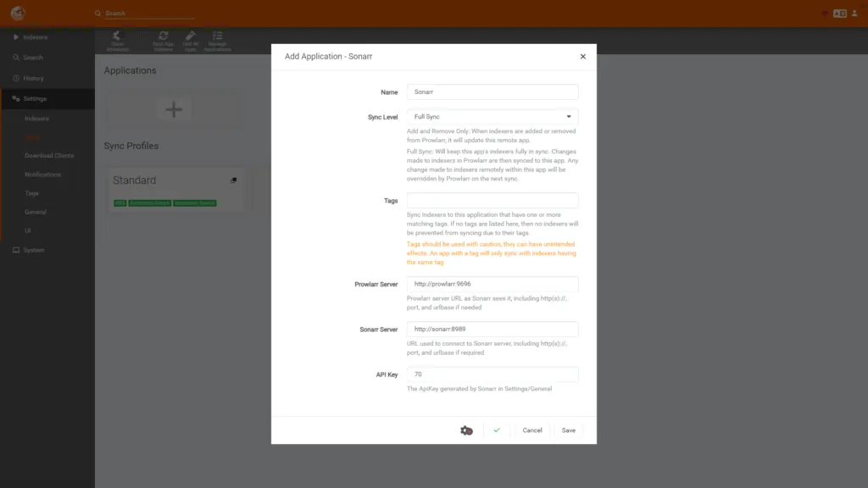868x488 pixels.
Task: Click the API Key input field
Action: pyautogui.click(x=492, y=374)
